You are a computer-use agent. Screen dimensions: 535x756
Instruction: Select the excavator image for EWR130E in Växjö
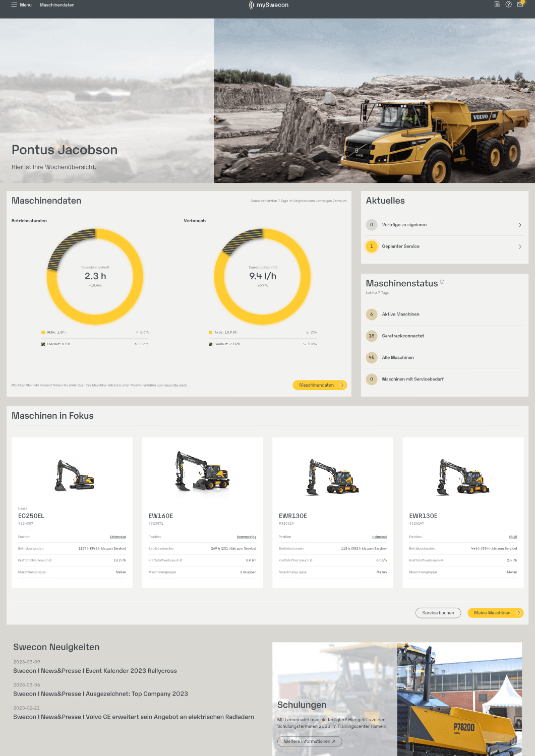[x=463, y=477]
